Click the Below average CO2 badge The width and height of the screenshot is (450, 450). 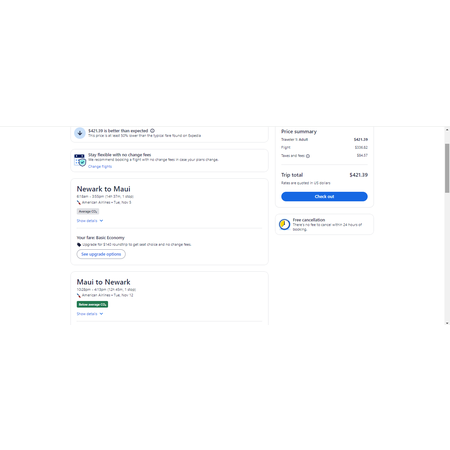pyautogui.click(x=92, y=304)
